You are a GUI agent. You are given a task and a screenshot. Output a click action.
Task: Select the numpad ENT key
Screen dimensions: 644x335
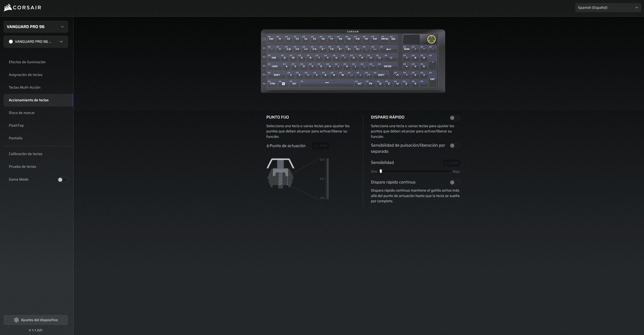click(432, 79)
